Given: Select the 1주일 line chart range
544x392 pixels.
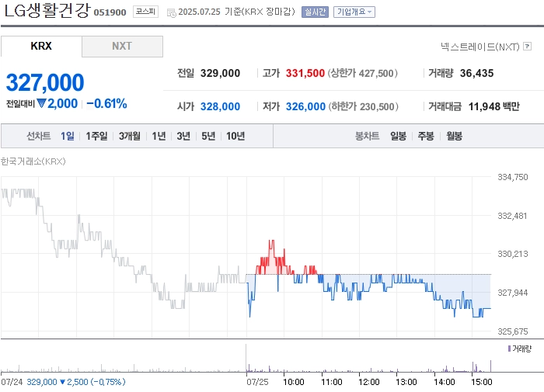Looking at the screenshot, I should point(96,136).
